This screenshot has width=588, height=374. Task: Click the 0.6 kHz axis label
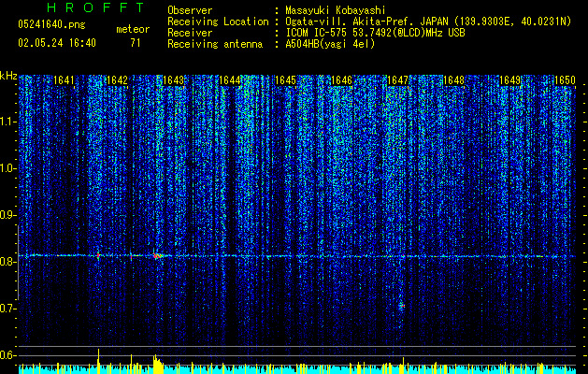pos(8,355)
